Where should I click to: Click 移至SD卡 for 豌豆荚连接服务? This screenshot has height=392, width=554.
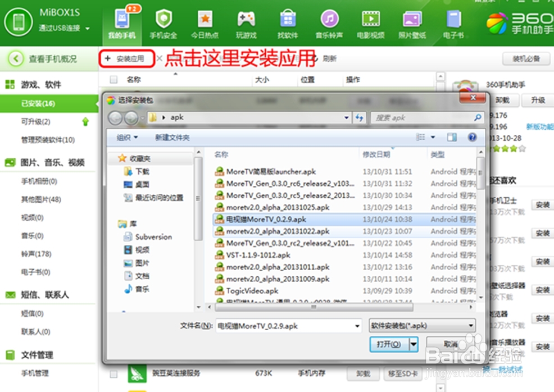click(x=402, y=373)
